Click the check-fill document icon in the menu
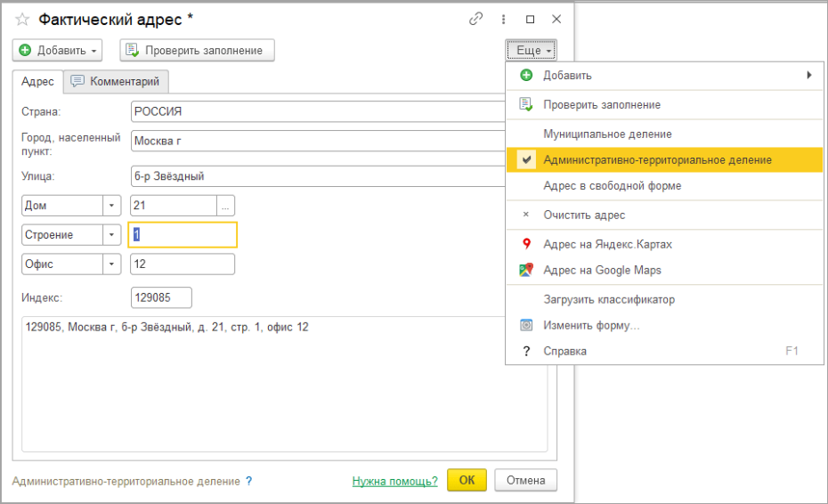This screenshot has width=828, height=504. coord(526,104)
